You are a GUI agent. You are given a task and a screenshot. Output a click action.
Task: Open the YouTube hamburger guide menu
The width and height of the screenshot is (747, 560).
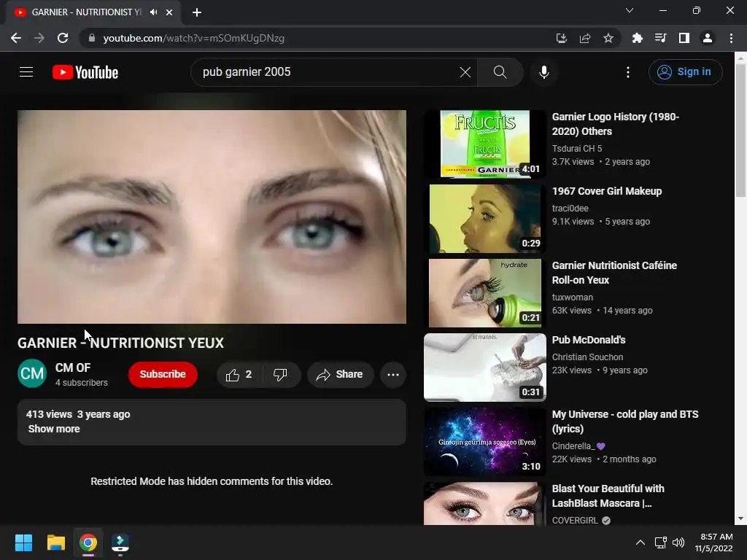click(x=26, y=72)
